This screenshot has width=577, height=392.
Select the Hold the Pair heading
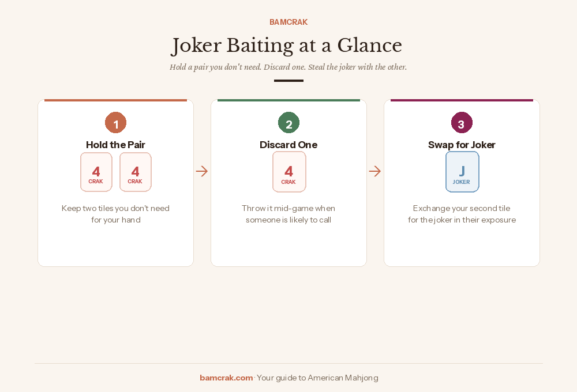[115, 145]
